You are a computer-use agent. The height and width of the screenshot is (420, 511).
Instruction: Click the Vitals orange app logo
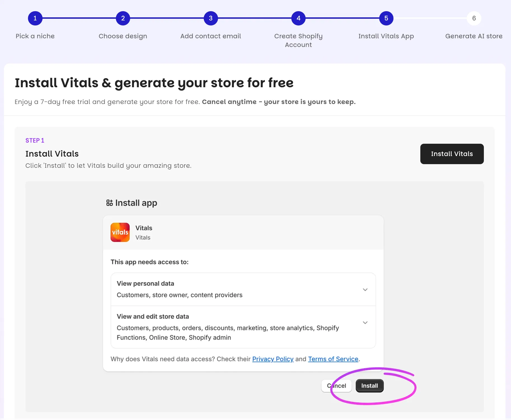(x=120, y=232)
